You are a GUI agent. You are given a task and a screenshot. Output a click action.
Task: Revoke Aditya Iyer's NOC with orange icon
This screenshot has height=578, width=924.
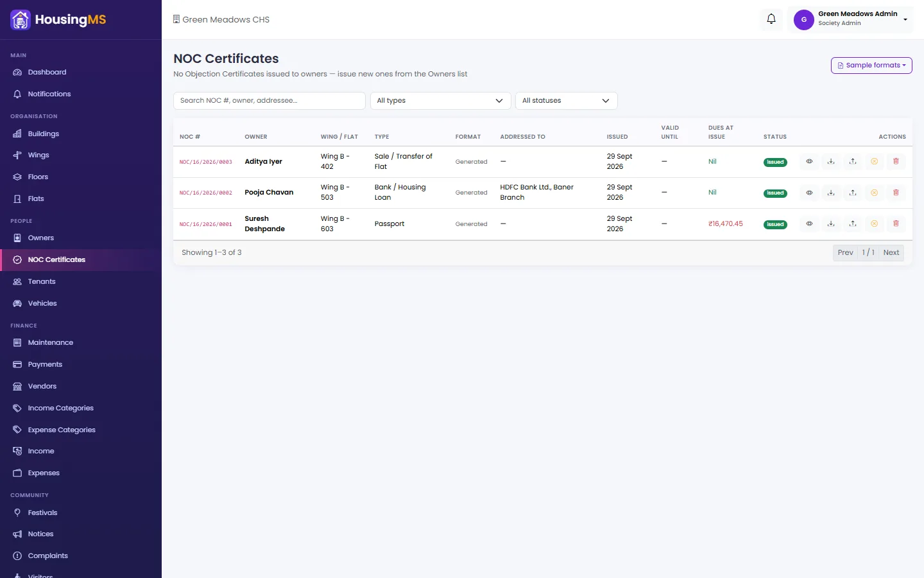pos(874,161)
